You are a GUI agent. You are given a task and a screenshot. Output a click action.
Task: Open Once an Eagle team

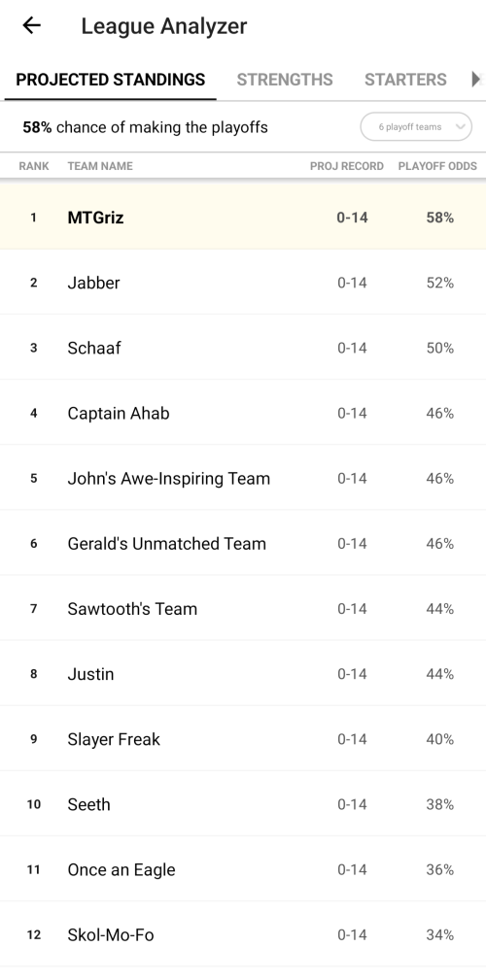click(243, 869)
